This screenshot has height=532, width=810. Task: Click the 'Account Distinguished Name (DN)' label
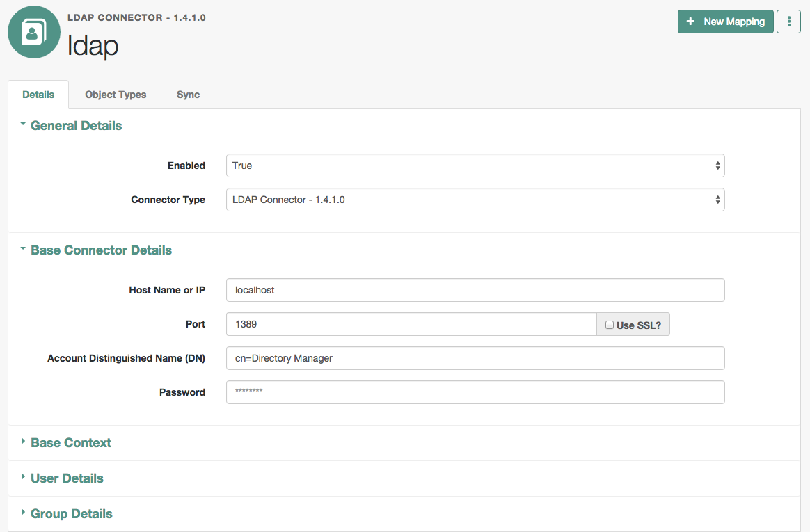point(126,358)
